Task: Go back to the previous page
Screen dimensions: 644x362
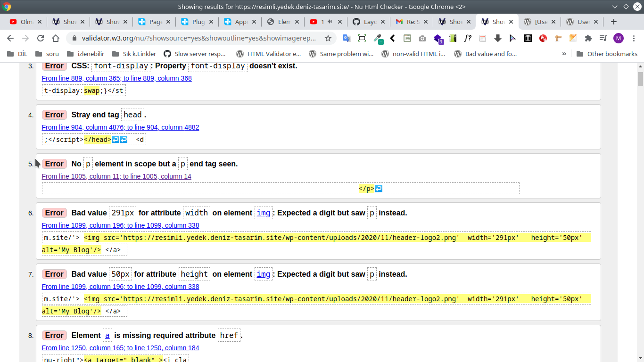Action: point(11,38)
